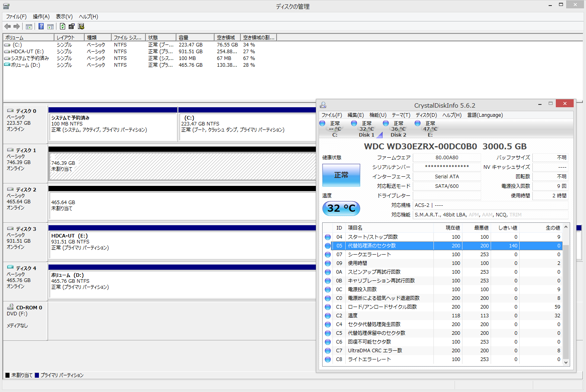Select the E: drive at 47 °C
This screenshot has height=392, width=586.
(x=430, y=129)
